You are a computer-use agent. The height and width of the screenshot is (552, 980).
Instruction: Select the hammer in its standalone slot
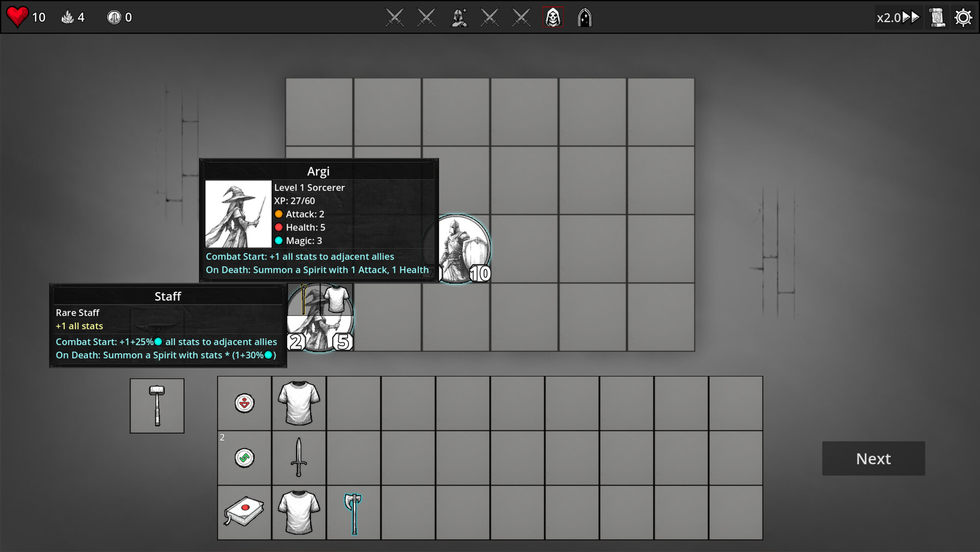(x=157, y=405)
